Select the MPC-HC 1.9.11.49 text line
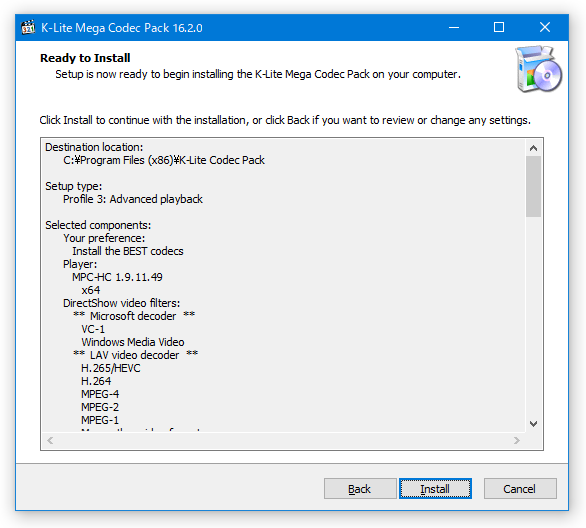 tap(117, 277)
